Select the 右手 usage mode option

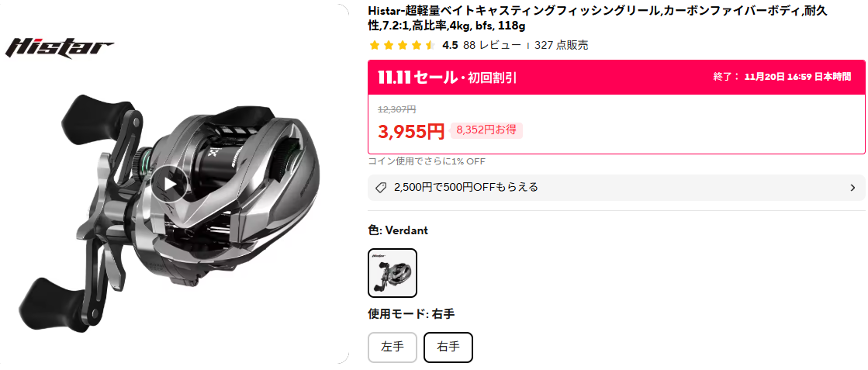(448, 348)
